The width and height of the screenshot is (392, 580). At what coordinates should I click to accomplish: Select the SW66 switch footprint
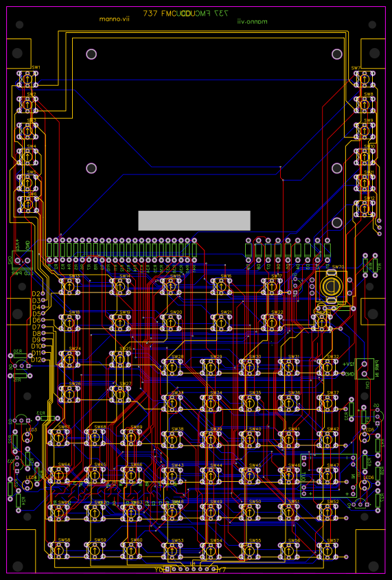[131, 474]
